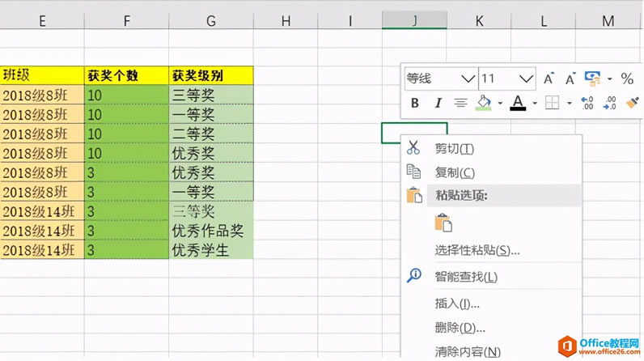Click the 优秀学生 cell
Screen dimensions: 644x361
(211, 249)
